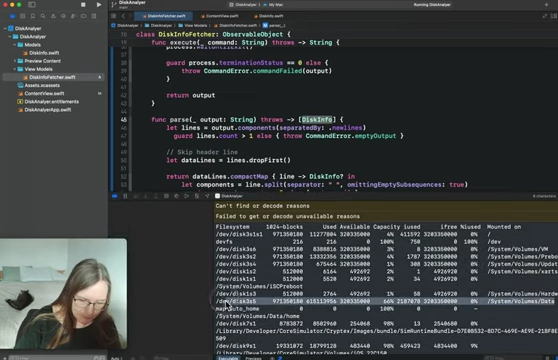Click CommandError.emptyOutput in the code
Image resolution: width=558 pixels, height=360 pixels.
coord(351,136)
